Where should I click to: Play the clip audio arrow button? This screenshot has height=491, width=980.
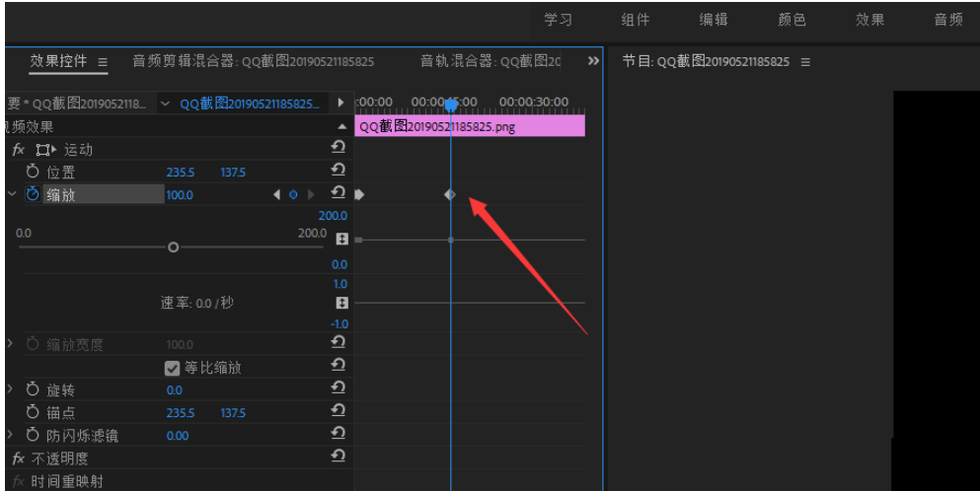[x=340, y=103]
